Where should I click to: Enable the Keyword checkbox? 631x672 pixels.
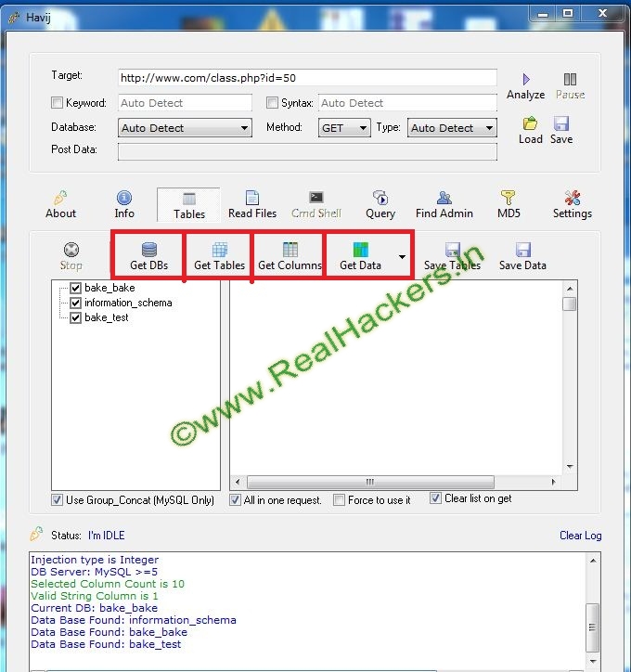(57, 102)
